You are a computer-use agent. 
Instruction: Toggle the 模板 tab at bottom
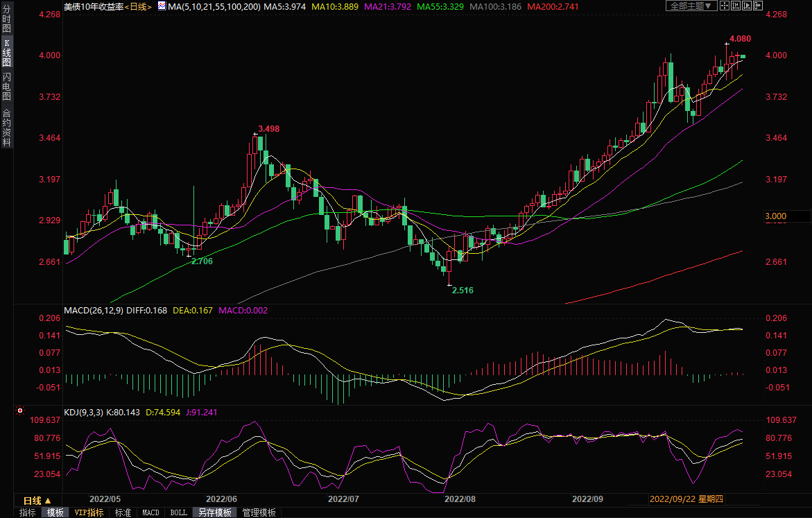coord(55,512)
